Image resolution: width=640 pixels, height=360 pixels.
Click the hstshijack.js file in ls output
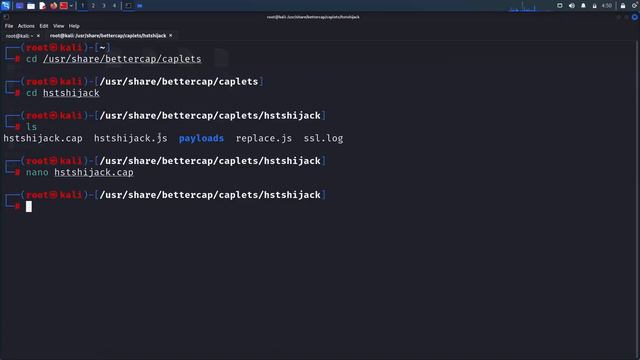(131, 138)
